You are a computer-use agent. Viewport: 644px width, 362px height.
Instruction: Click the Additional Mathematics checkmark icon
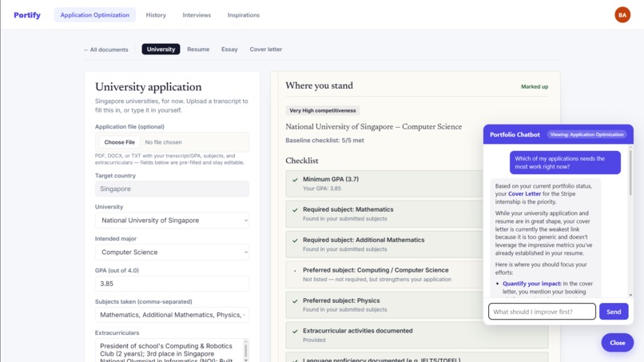(x=295, y=241)
